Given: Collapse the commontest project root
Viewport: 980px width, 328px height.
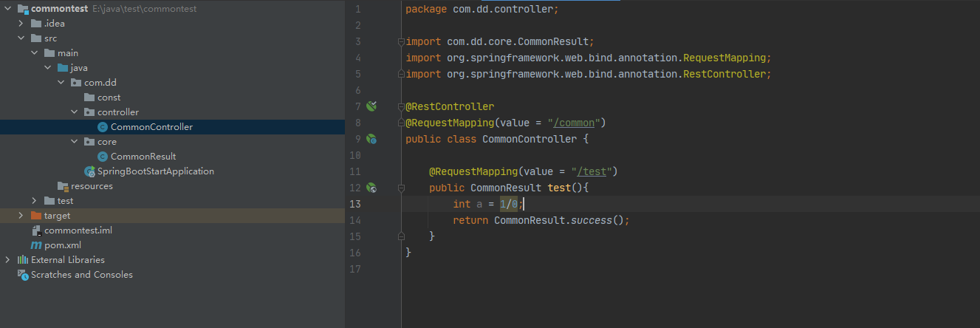Looking at the screenshot, I should coord(8,9).
